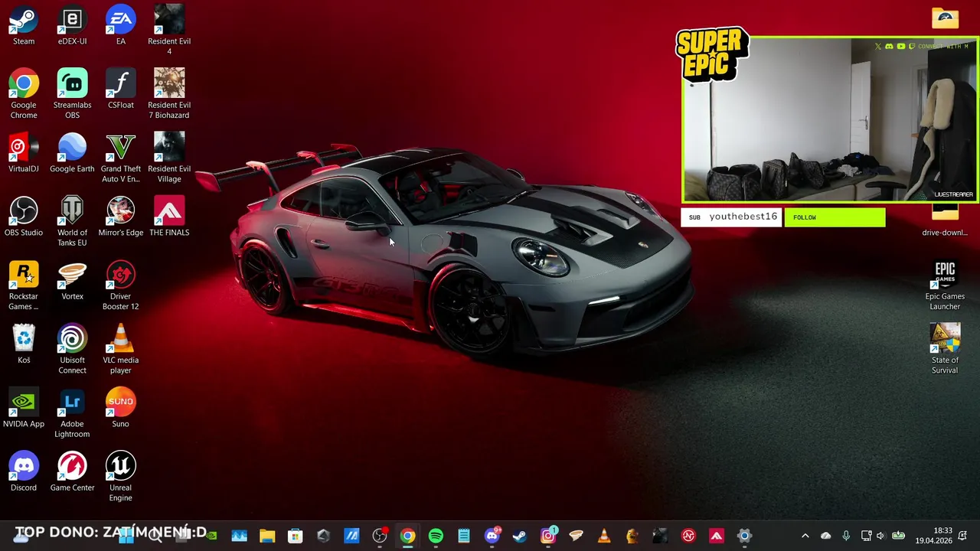
Task: Open Discord from the taskbar
Action: point(492,536)
